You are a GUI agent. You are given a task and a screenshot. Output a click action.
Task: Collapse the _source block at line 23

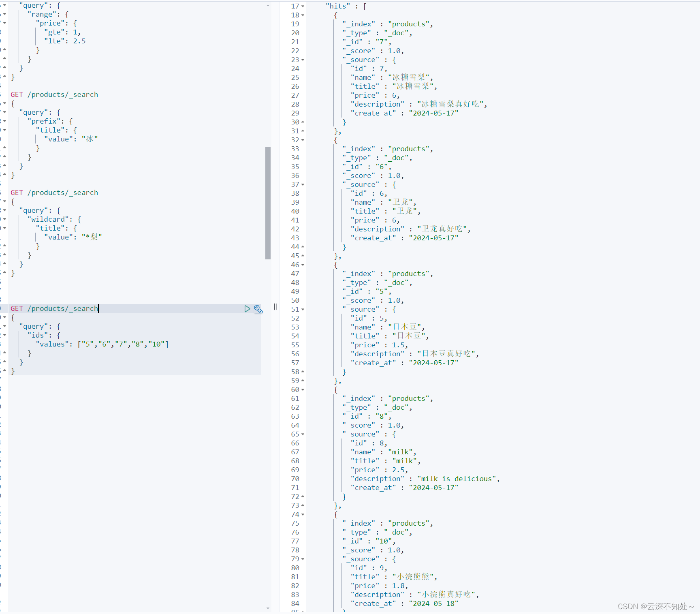303,60
